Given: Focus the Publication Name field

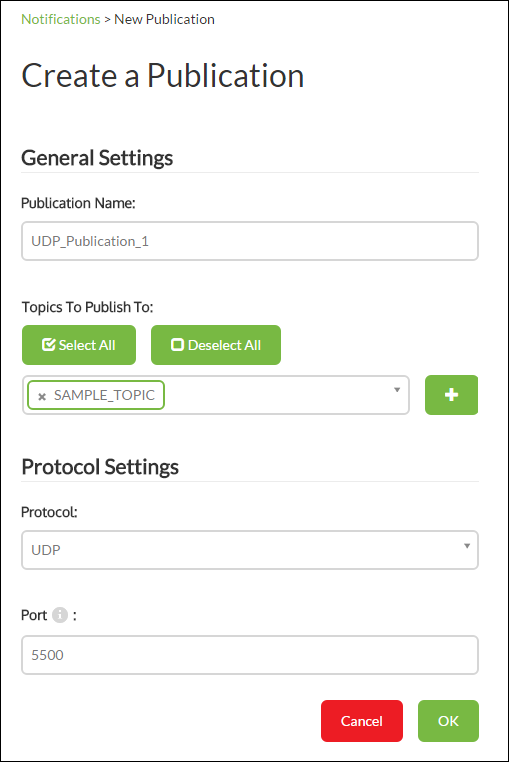Looking at the screenshot, I should point(250,241).
